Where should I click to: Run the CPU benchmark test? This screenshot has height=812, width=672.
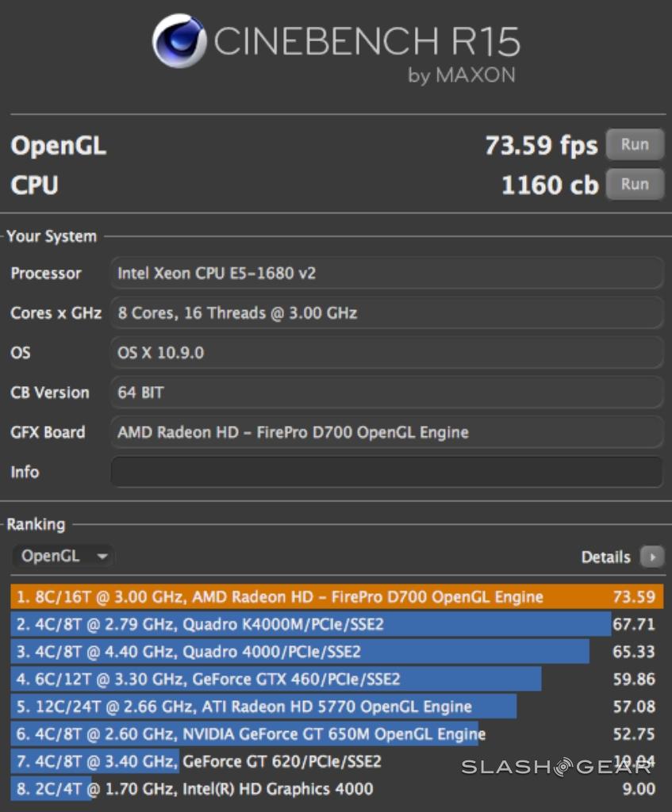point(634,185)
